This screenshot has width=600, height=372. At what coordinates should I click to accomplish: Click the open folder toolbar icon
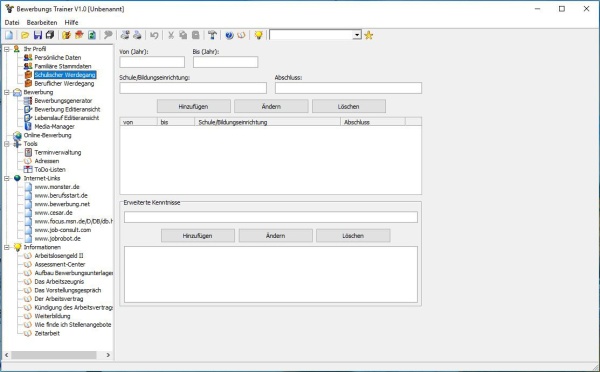[25, 35]
